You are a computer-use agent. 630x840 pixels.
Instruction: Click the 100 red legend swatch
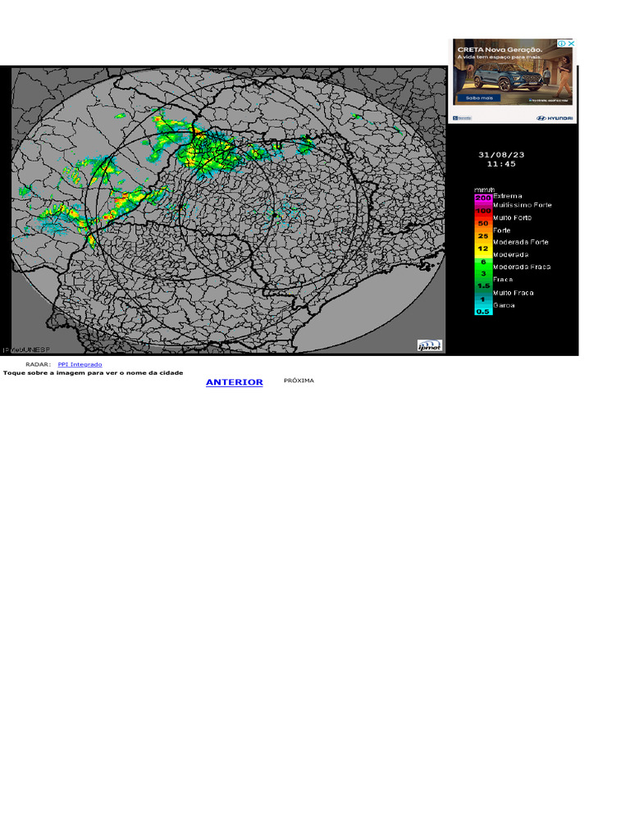(483, 211)
